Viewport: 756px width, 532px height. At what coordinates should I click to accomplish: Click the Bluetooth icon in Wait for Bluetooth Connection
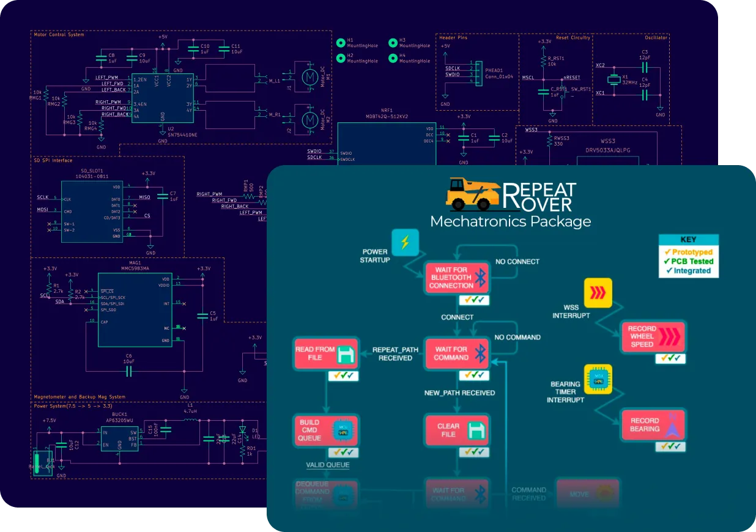pos(481,278)
